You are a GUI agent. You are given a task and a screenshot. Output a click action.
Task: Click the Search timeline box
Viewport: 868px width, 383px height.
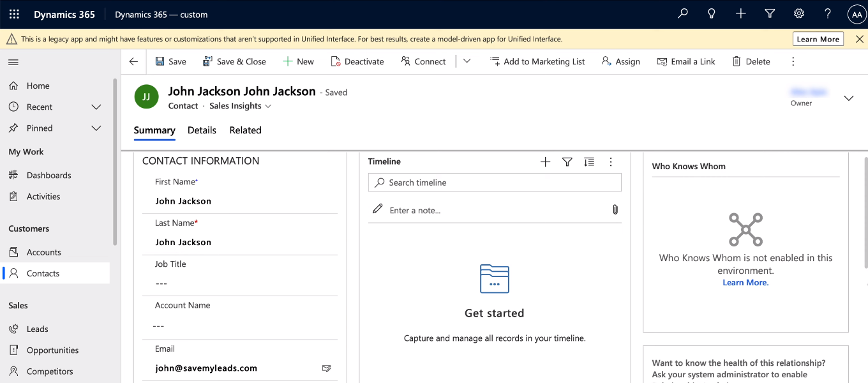pyautogui.click(x=495, y=183)
